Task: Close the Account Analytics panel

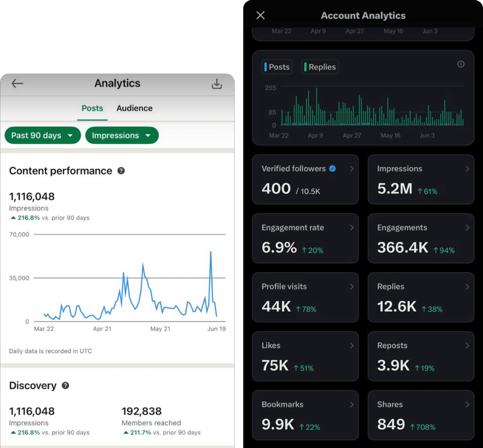Action: pos(260,16)
